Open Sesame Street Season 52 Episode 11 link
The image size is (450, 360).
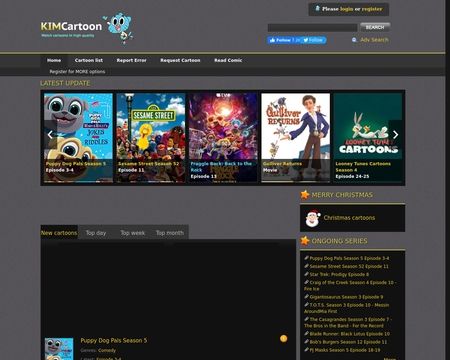[x=349, y=266]
